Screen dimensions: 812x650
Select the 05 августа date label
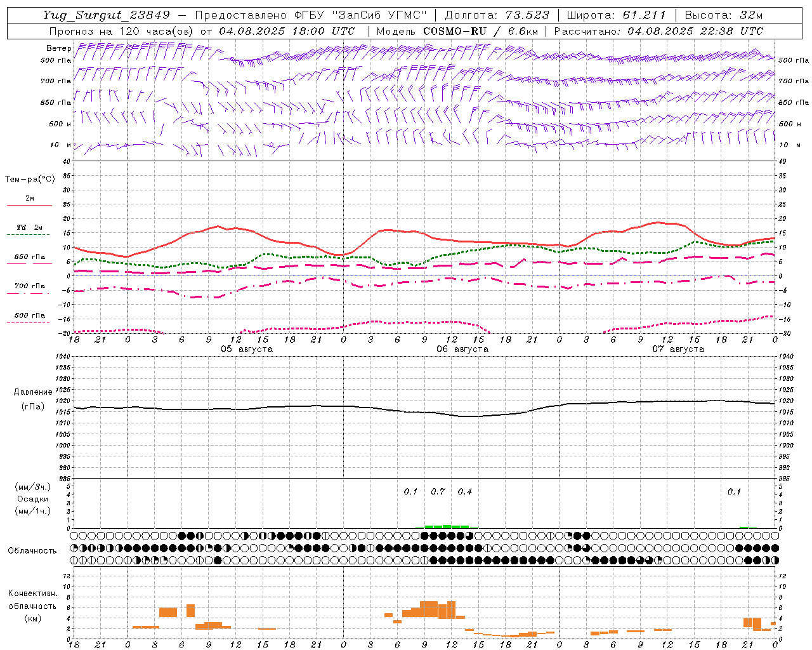pyautogui.click(x=247, y=349)
